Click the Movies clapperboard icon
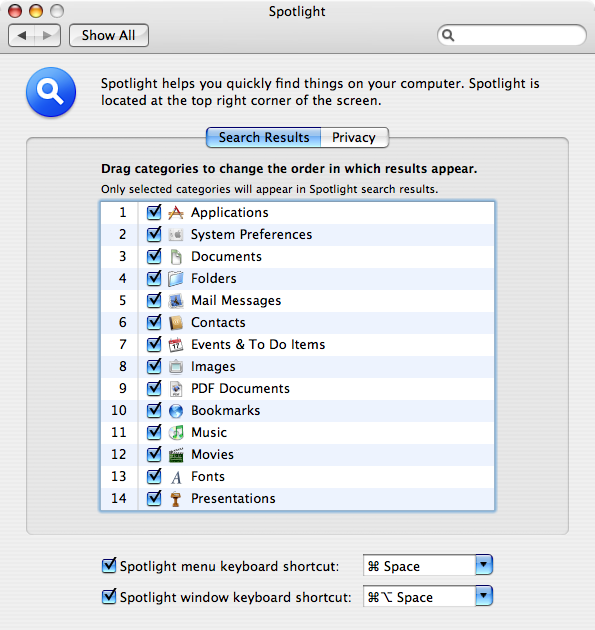 click(176, 455)
